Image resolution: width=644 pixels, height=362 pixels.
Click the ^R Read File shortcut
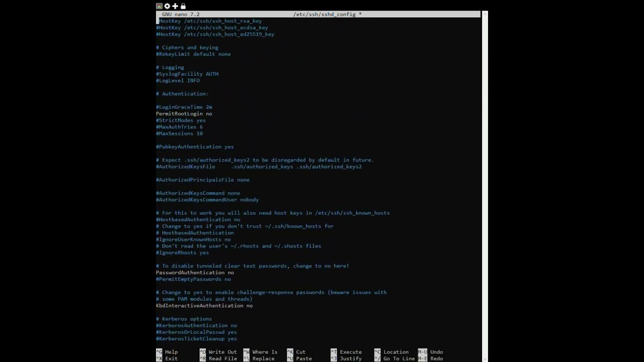(x=218, y=358)
